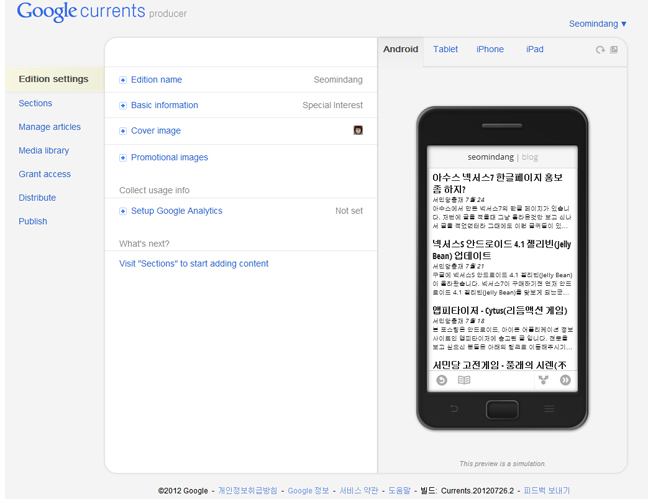Open Media library in the sidebar
Screen dimensions: 648x499
coord(43,150)
